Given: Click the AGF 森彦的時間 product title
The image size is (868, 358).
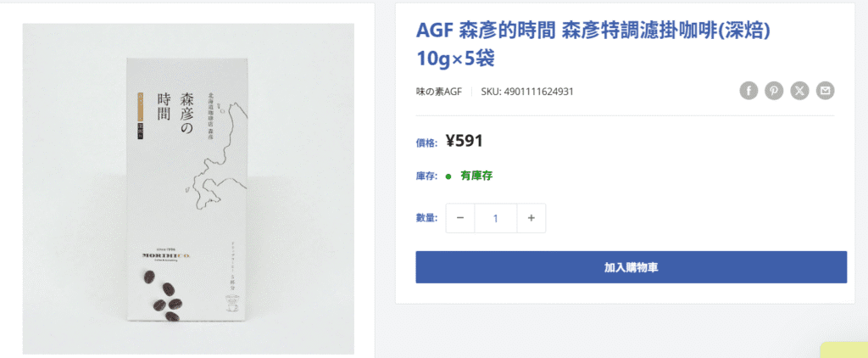Looking at the screenshot, I should pos(593,44).
